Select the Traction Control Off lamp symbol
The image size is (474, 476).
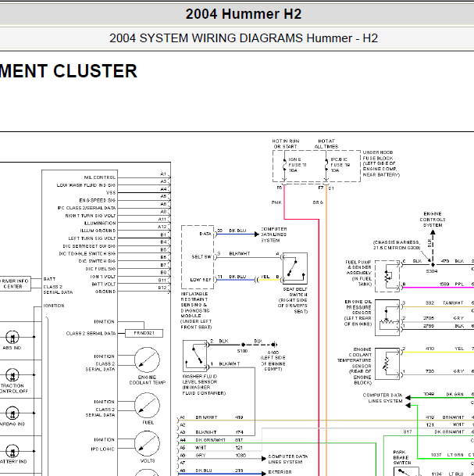[x=12, y=375]
